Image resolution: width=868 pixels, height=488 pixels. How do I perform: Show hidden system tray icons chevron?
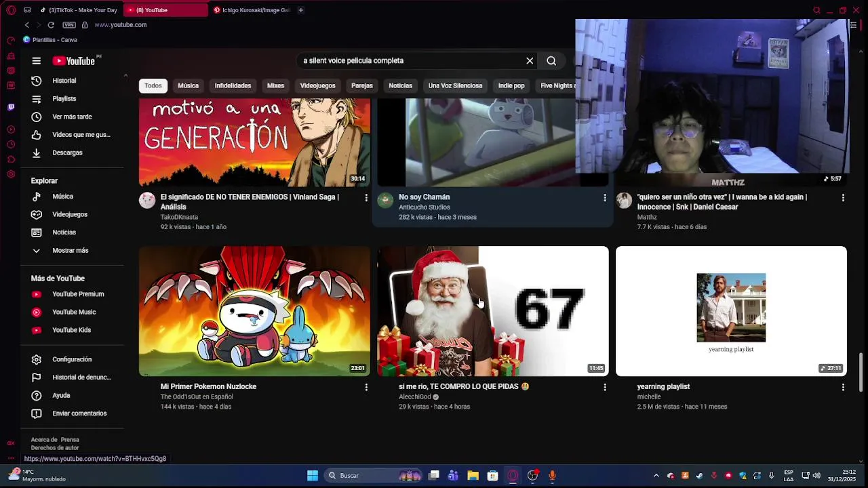point(656,476)
